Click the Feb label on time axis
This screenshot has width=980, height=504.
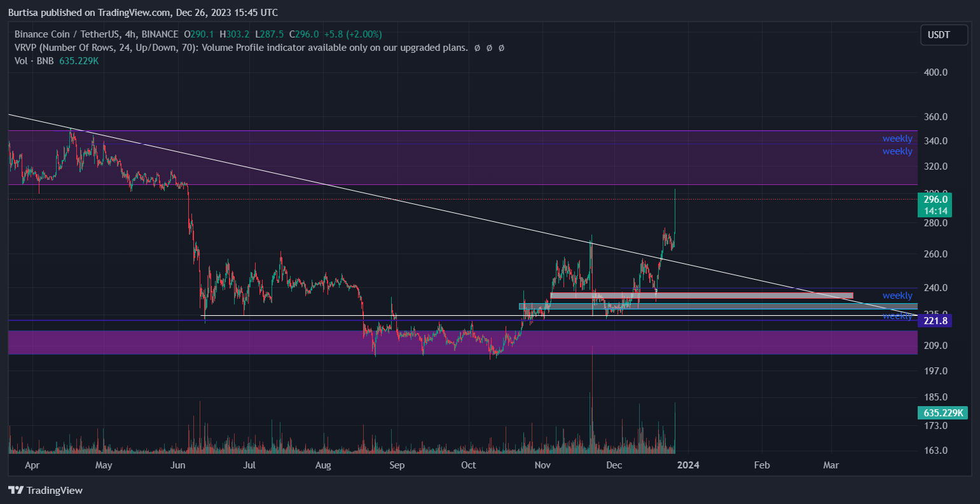762,465
